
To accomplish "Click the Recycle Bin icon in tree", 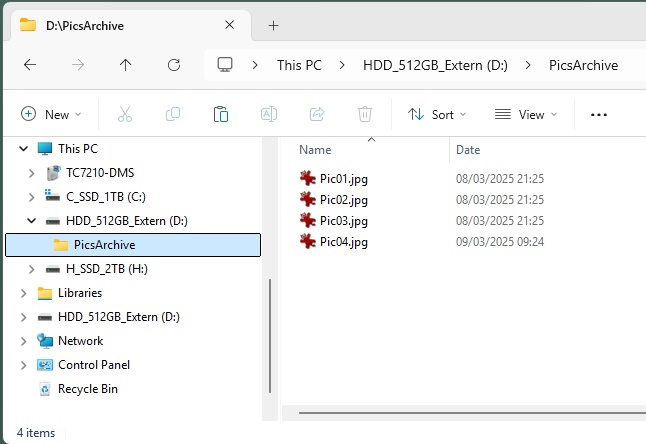I will coord(44,389).
